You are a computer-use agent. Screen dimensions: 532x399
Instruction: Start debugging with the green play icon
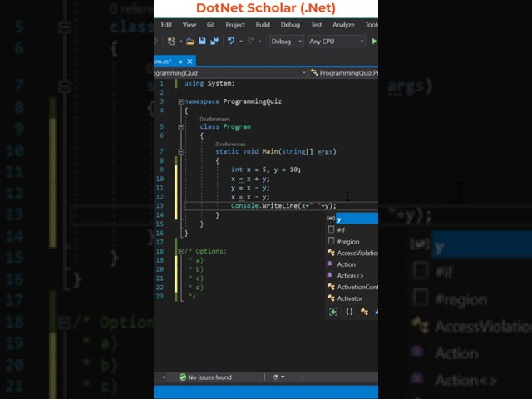coord(374,42)
